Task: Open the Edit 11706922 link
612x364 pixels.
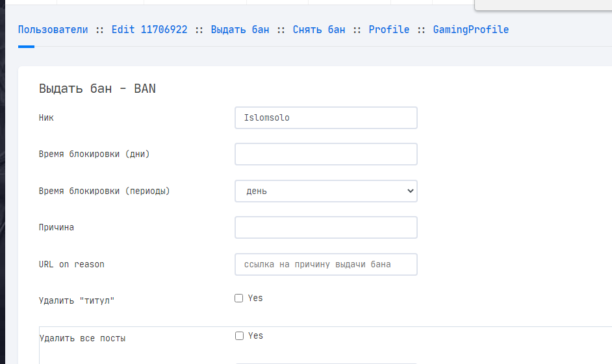Action: coord(149,30)
